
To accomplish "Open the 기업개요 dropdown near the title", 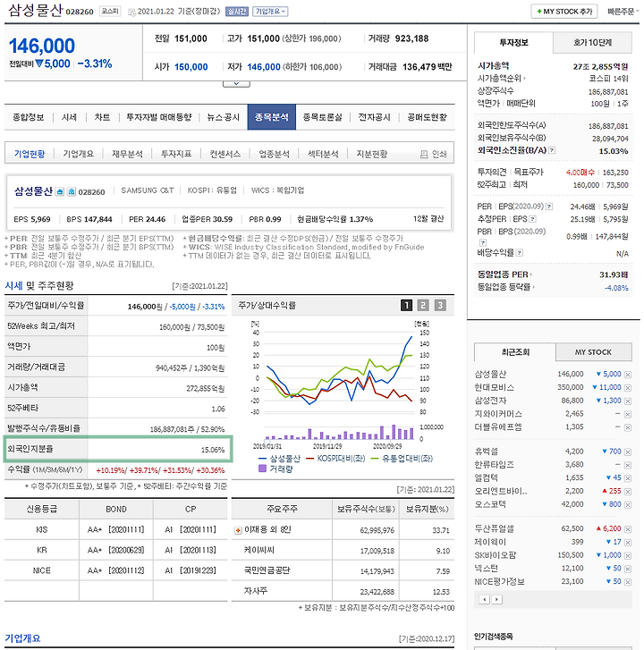I will click(x=270, y=12).
